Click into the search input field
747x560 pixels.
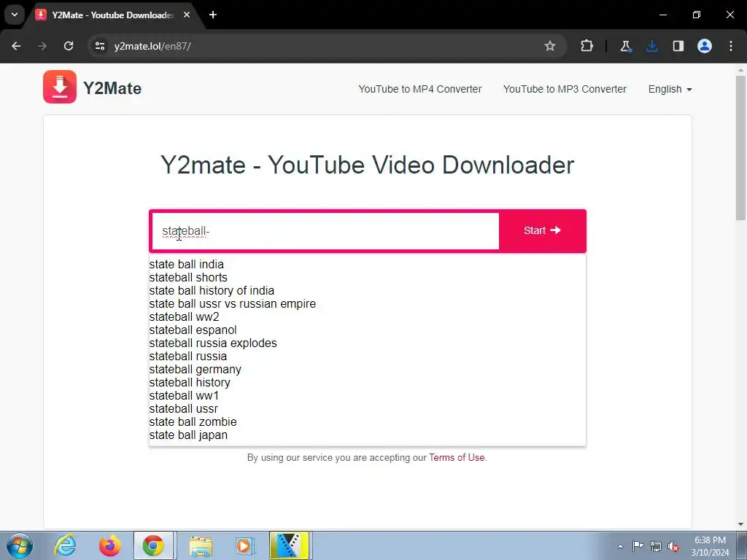pos(325,231)
